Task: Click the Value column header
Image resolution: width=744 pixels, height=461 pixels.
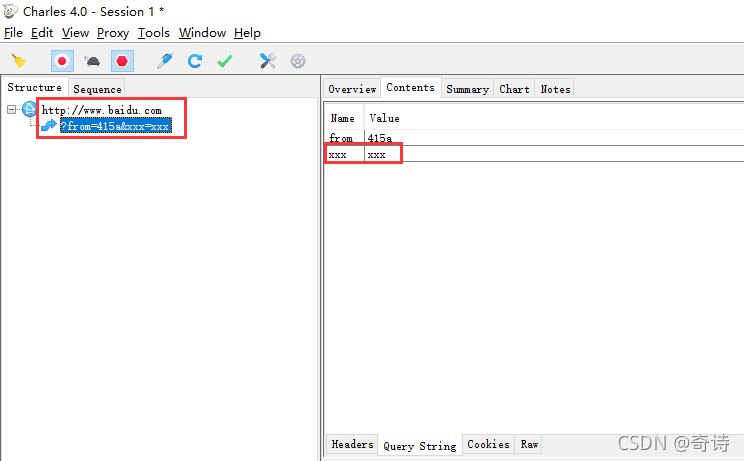Action: [x=384, y=118]
